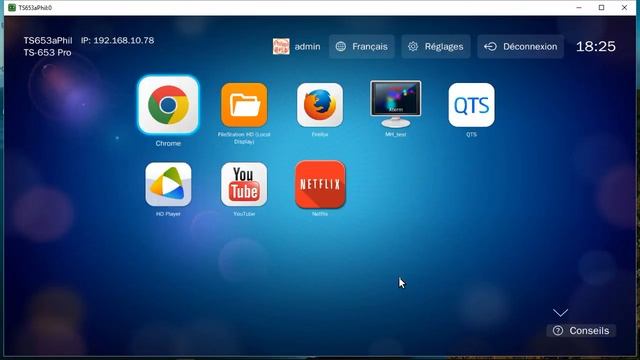640x360 pixels.
Task: Expand the chevron above Conseils
Action: pos(560,313)
